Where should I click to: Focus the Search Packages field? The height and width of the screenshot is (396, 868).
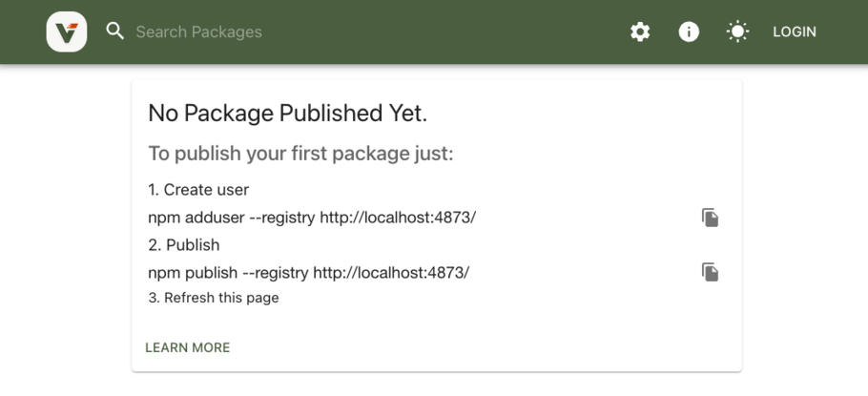(x=286, y=31)
